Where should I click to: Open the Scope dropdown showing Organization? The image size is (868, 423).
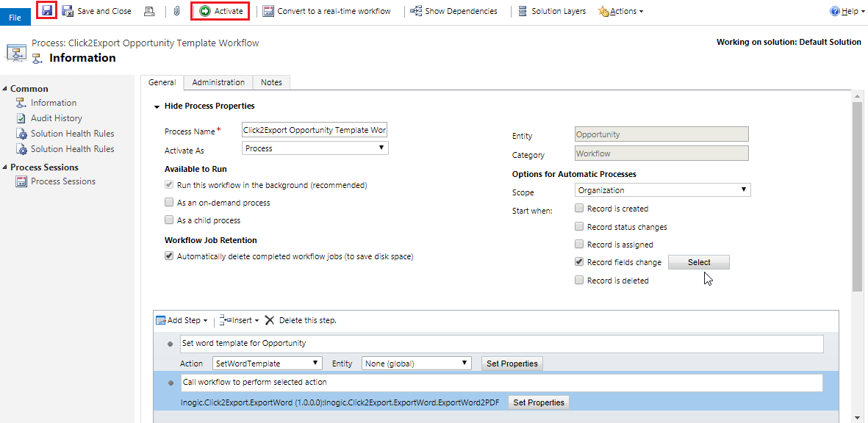[x=663, y=190]
